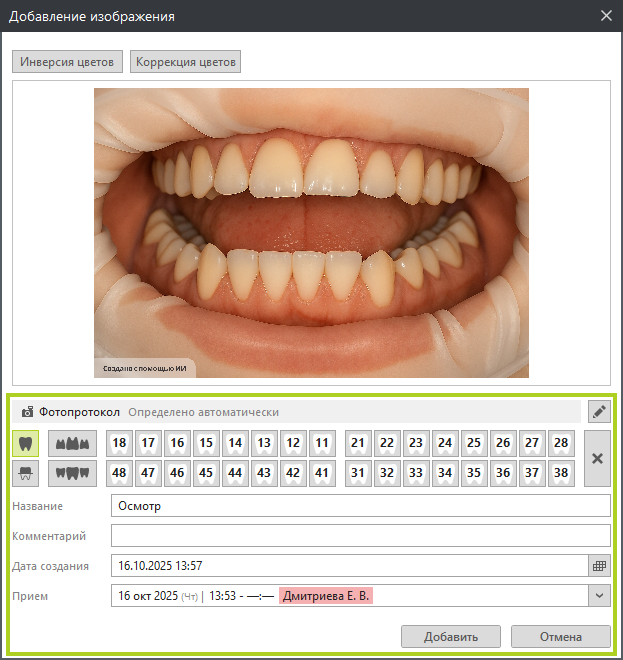Image resolution: width=623 pixels, height=660 pixels.
Task: Select the baby tooth mode icon
Action: click(26, 472)
